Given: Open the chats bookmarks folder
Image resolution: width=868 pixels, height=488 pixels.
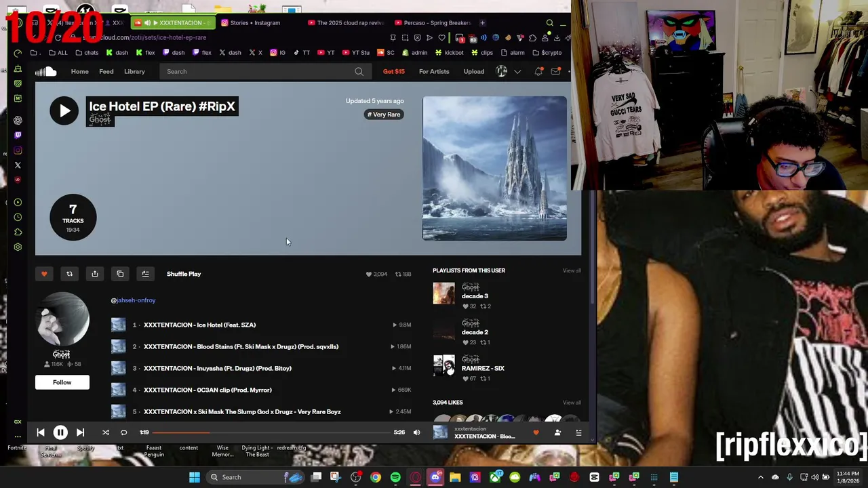Looking at the screenshot, I should 87,52.
